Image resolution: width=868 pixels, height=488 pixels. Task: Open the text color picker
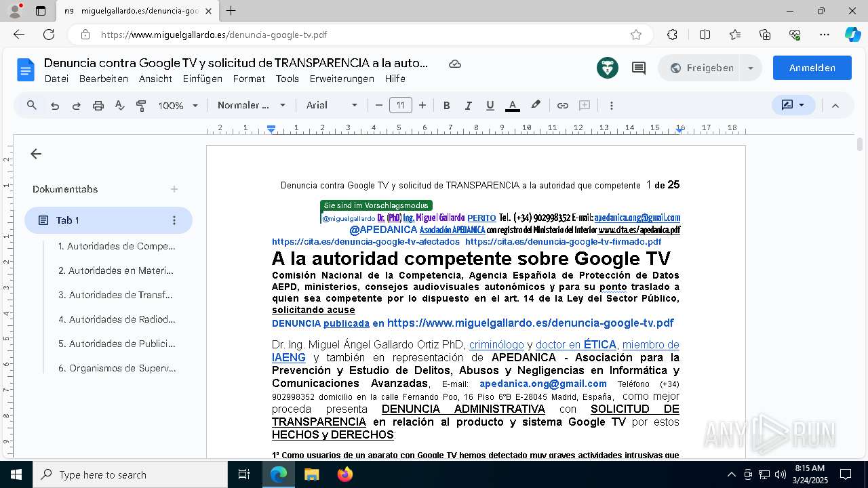513,106
